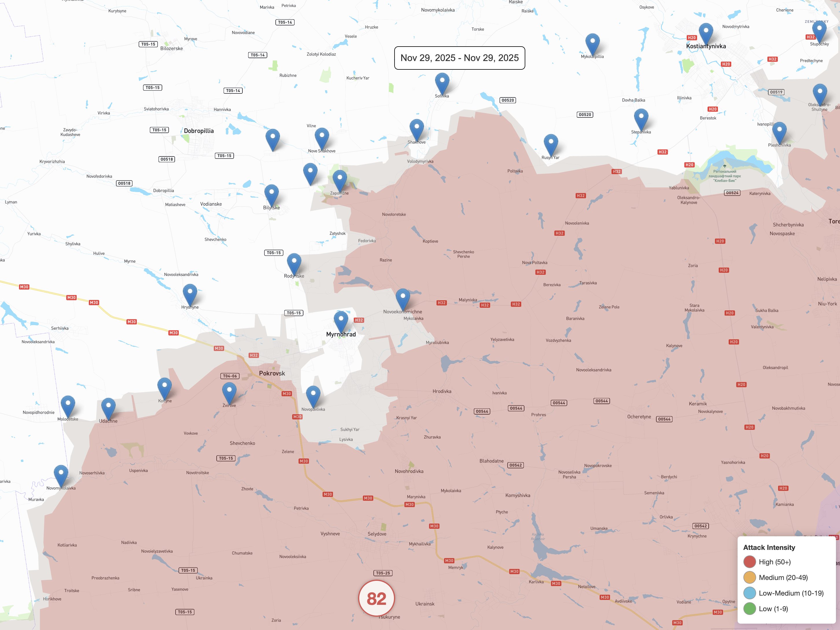
Task: Select the Rodynske location marker
Action: 294,262
